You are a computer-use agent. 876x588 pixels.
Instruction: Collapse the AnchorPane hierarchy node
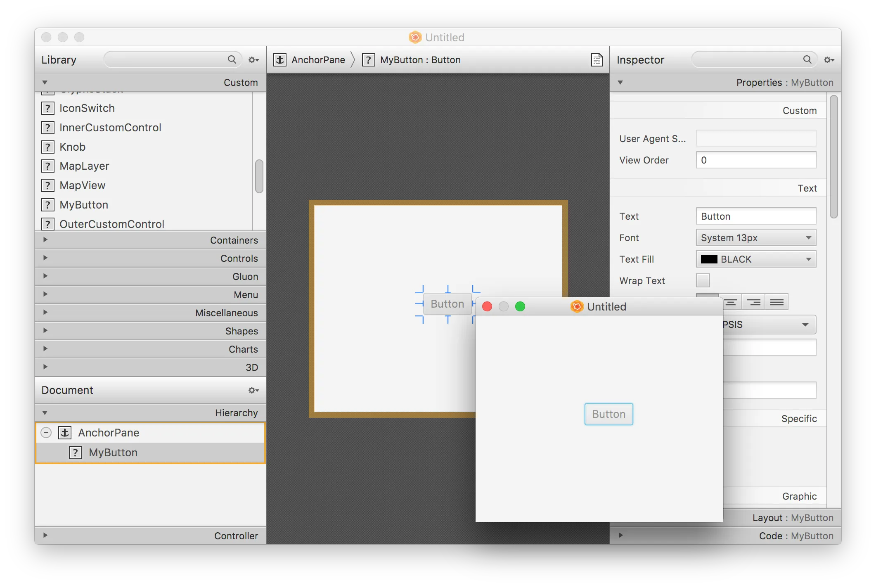(46, 433)
